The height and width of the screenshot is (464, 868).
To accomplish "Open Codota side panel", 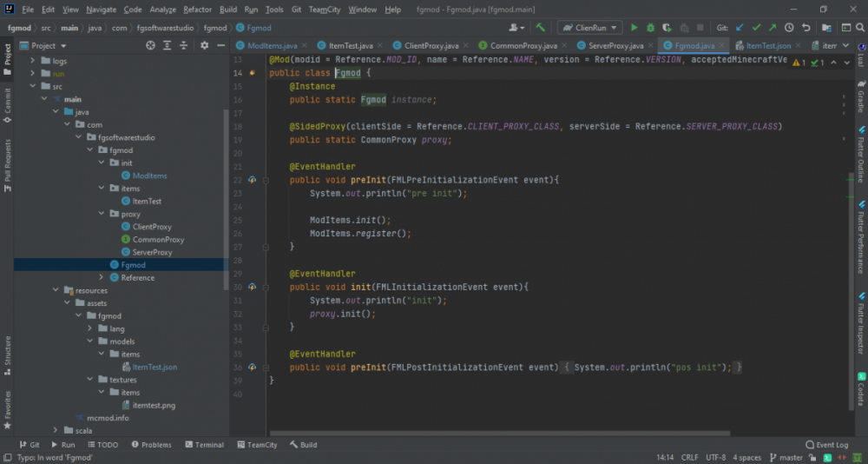I will tap(861, 389).
